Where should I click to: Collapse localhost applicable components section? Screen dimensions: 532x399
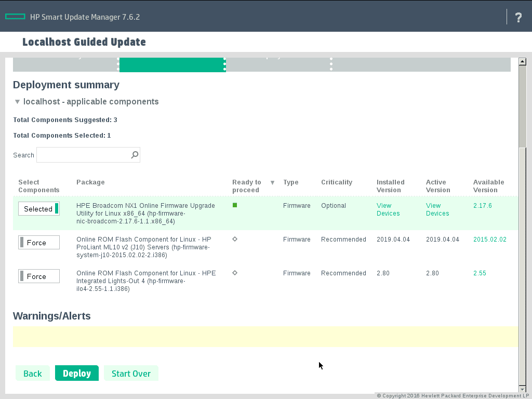coord(17,102)
